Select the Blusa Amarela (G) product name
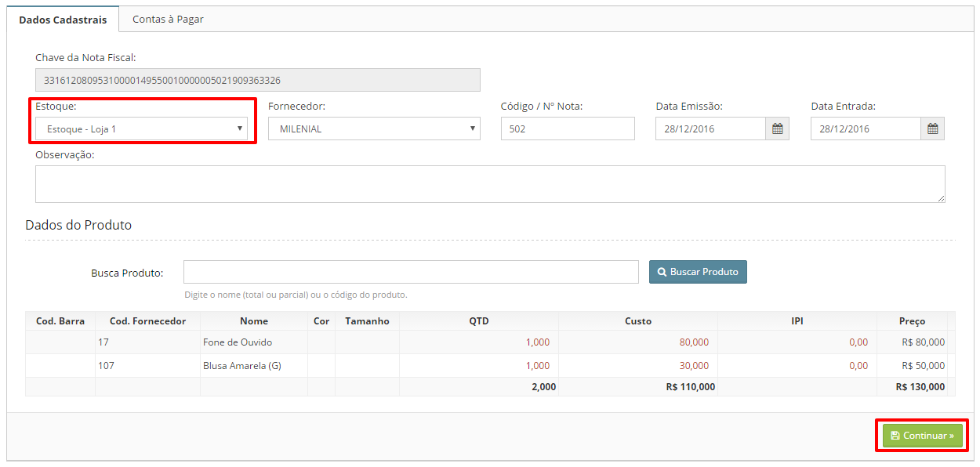980x467 pixels. point(242,366)
